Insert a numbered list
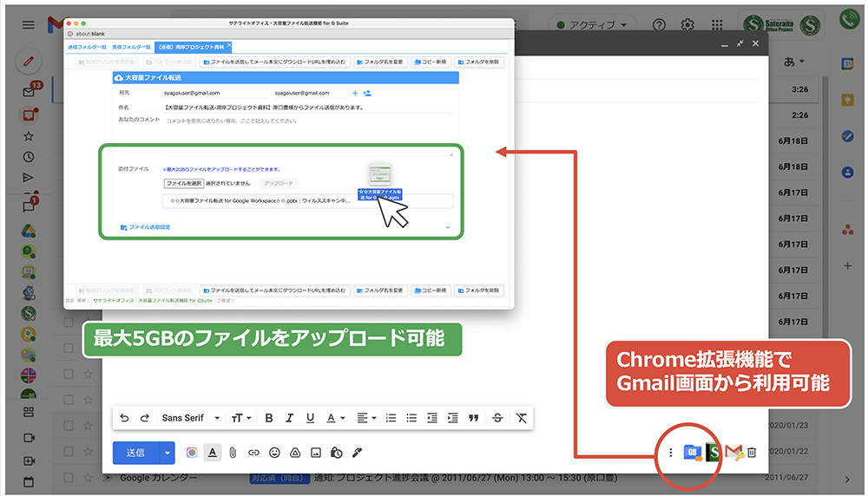Image resolution: width=868 pixels, height=496 pixels. pos(391,418)
